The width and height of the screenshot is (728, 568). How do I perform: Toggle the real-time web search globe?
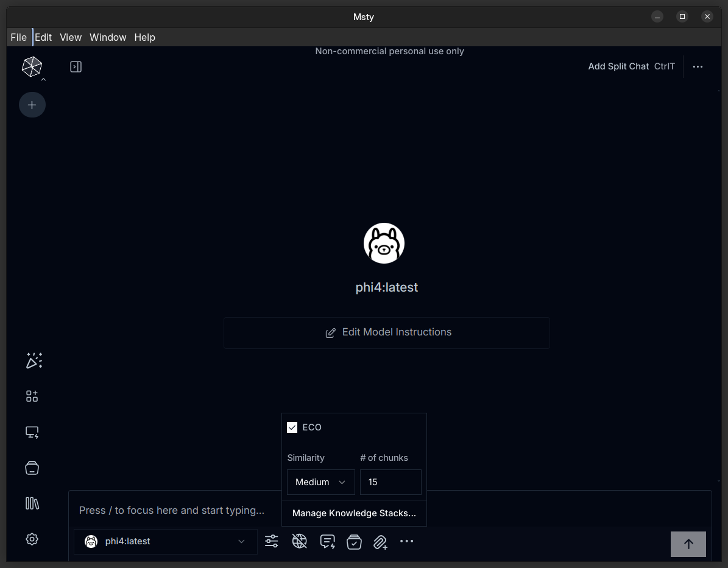point(299,541)
